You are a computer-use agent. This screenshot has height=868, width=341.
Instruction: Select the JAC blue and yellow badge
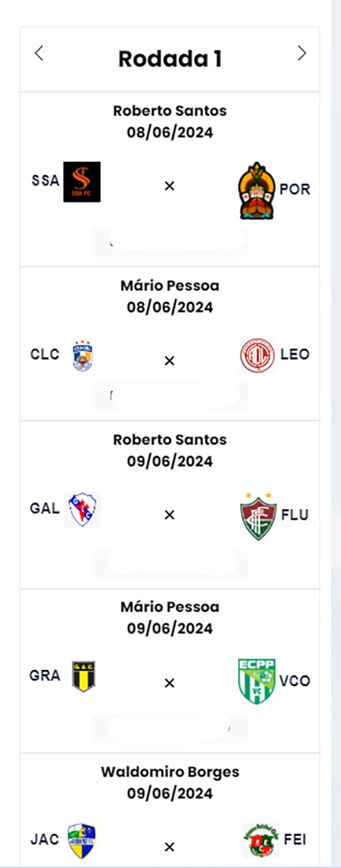[82, 841]
